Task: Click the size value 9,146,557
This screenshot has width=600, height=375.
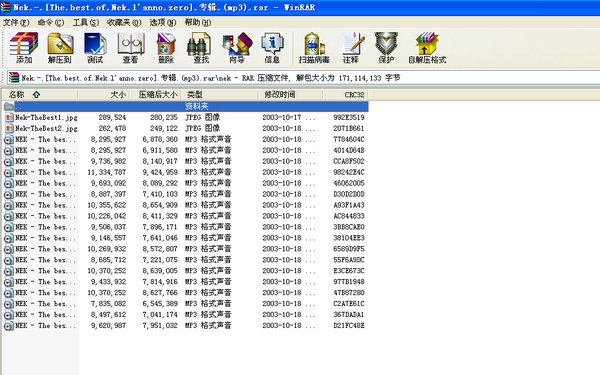Action: point(108,238)
